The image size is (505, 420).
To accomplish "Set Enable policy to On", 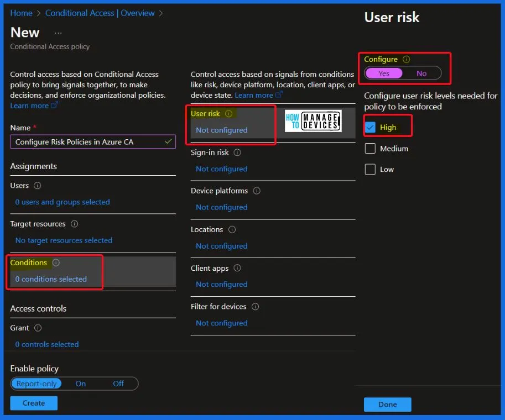I will click(x=81, y=384).
